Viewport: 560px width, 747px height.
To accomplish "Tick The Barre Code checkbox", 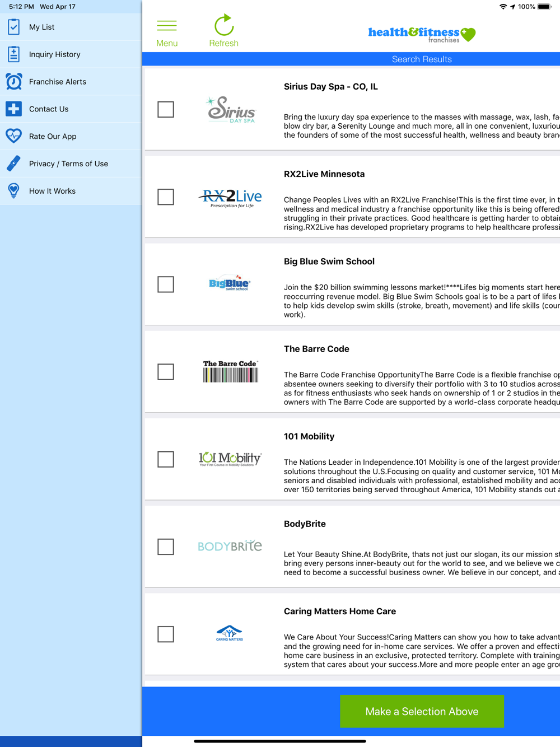I will coord(166,372).
